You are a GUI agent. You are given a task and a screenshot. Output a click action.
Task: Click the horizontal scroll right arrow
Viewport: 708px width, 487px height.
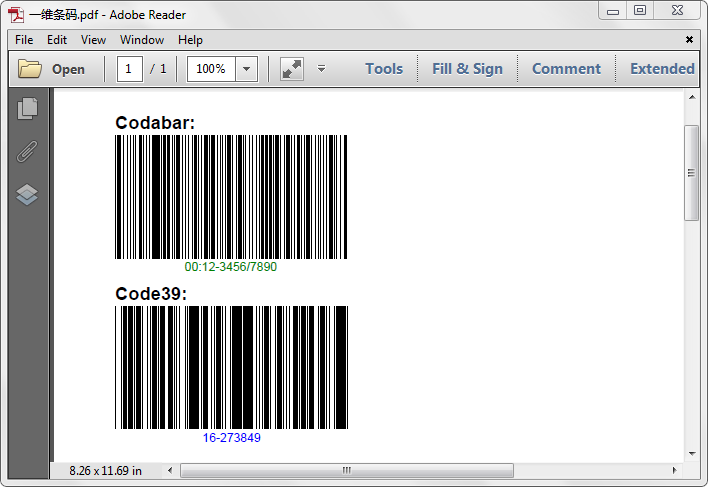tap(675, 470)
